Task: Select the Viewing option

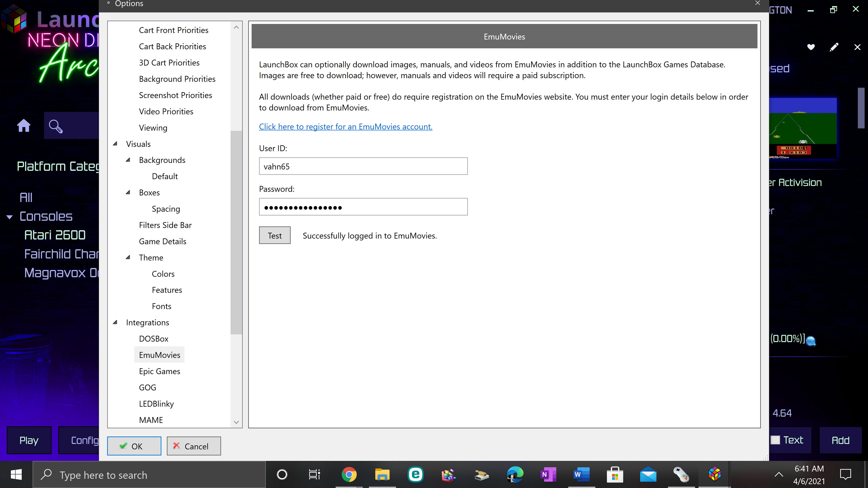Action: (153, 128)
